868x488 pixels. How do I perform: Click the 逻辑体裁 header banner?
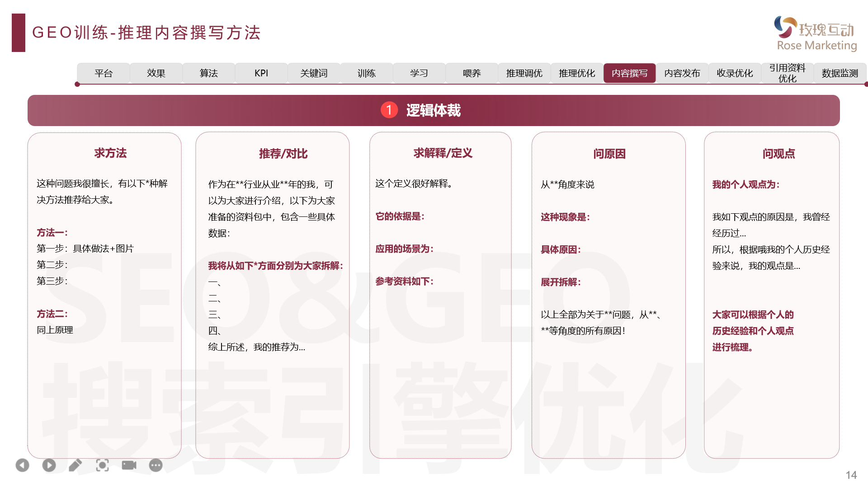coord(434,110)
